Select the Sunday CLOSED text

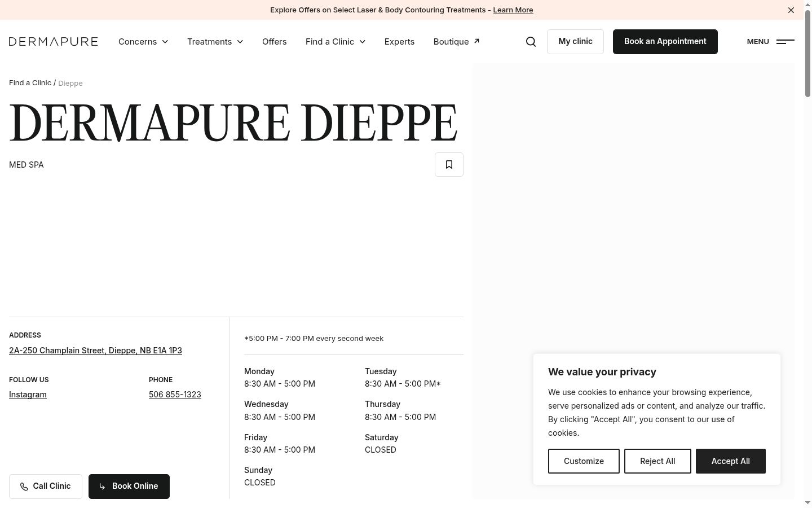pos(260,483)
